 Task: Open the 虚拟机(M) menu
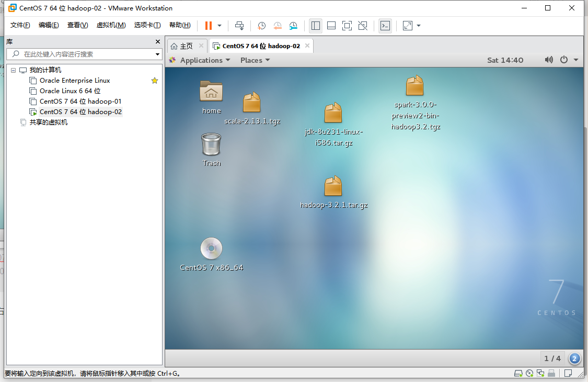[111, 25]
